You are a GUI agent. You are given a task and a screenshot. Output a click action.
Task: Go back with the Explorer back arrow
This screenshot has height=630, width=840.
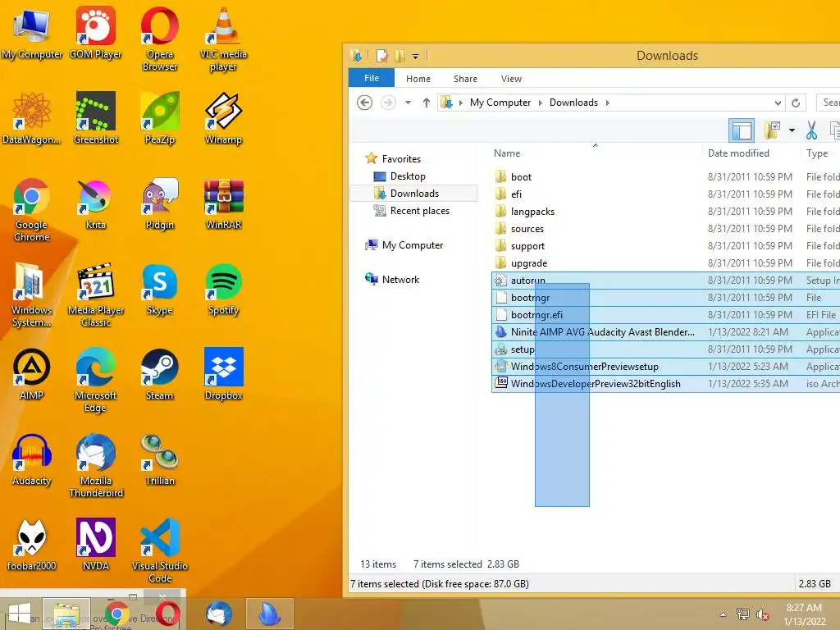click(365, 103)
